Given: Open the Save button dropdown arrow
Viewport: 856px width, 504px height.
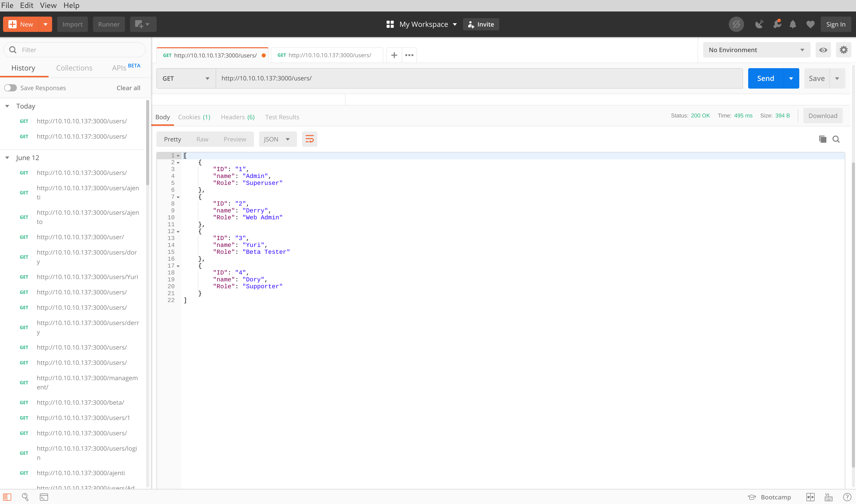Looking at the screenshot, I should coord(837,78).
